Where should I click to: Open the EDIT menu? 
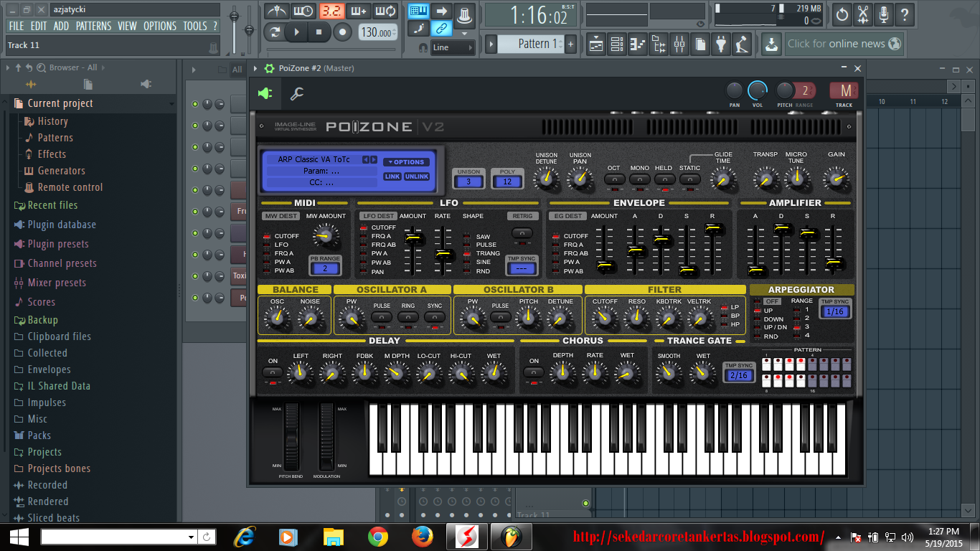(39, 26)
